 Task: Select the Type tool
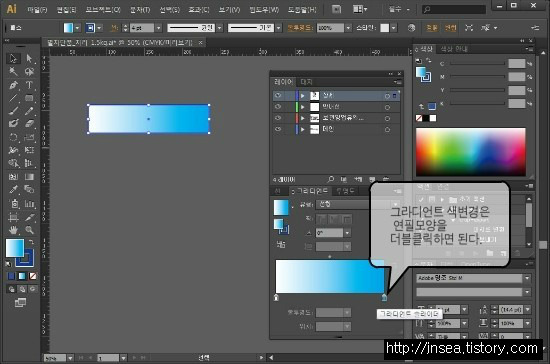pos(29,85)
